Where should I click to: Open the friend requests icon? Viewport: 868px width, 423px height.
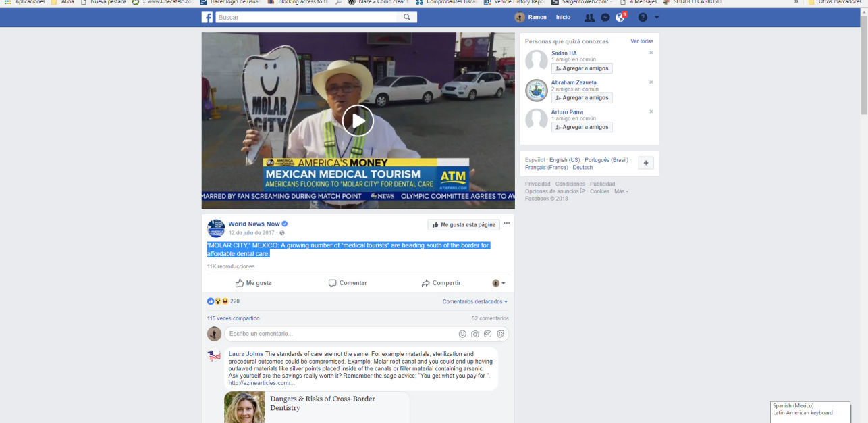click(590, 18)
